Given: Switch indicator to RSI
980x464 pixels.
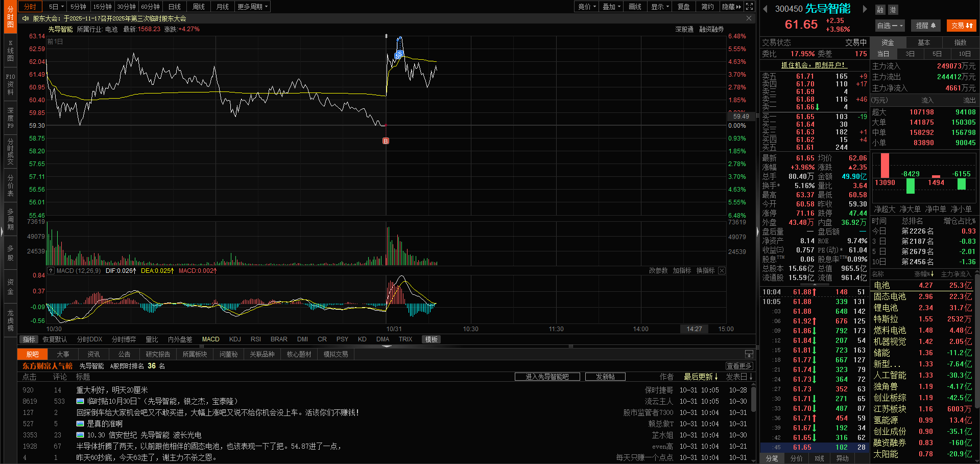Looking at the screenshot, I should click(256, 339).
